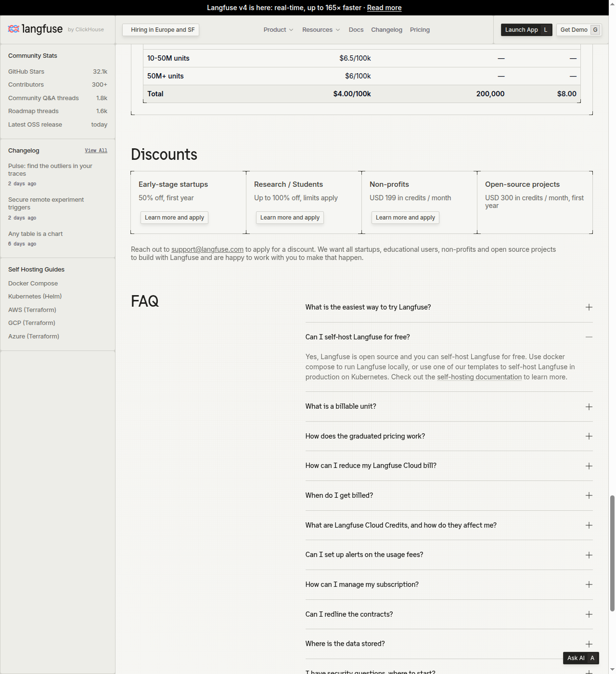The width and height of the screenshot is (616, 674).
Task: Click the page vertical scrollbar thumb
Action: 612,553
